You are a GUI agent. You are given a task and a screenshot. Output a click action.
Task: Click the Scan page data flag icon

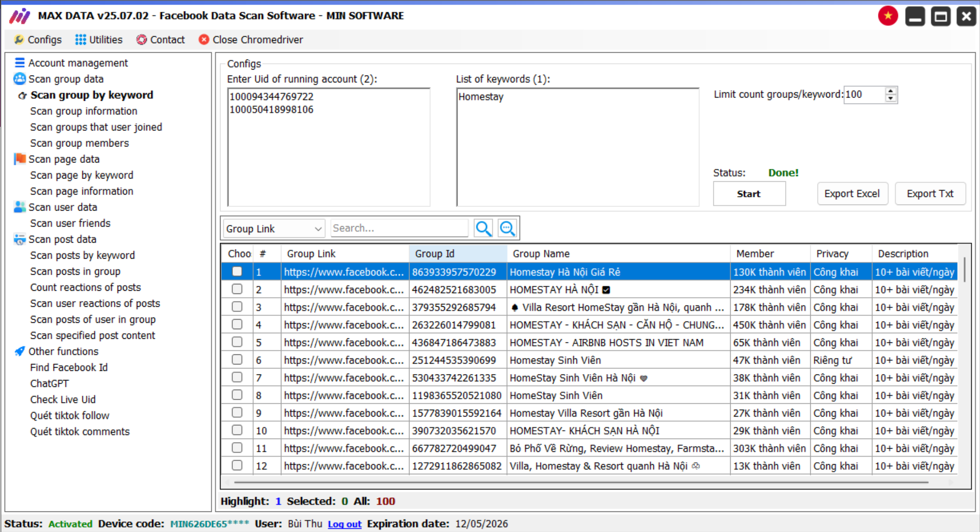(x=20, y=159)
